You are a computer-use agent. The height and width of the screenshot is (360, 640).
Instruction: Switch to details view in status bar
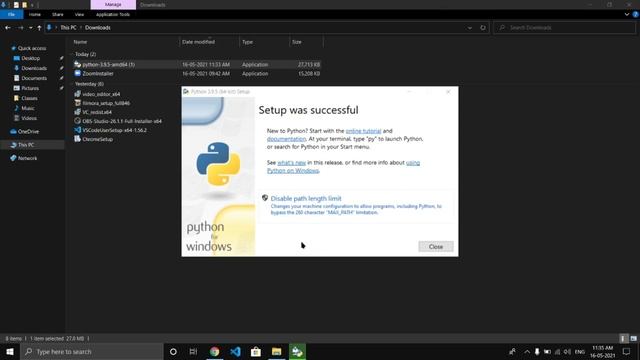click(x=623, y=338)
